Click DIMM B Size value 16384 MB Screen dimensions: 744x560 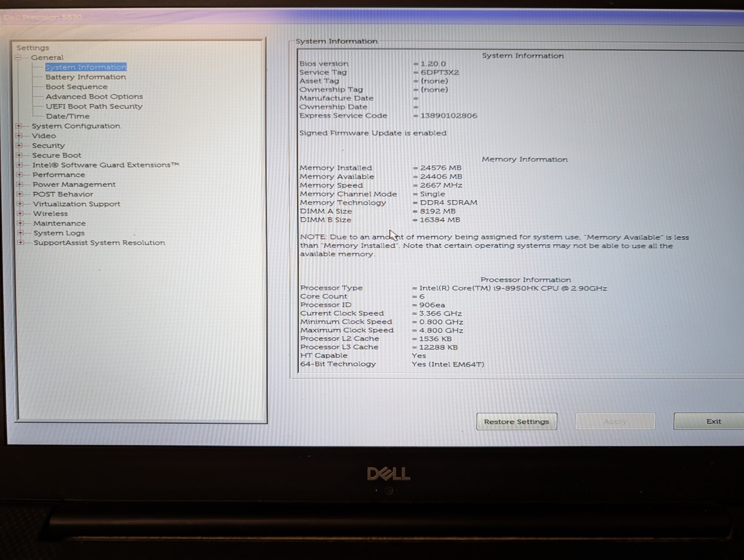pos(440,220)
